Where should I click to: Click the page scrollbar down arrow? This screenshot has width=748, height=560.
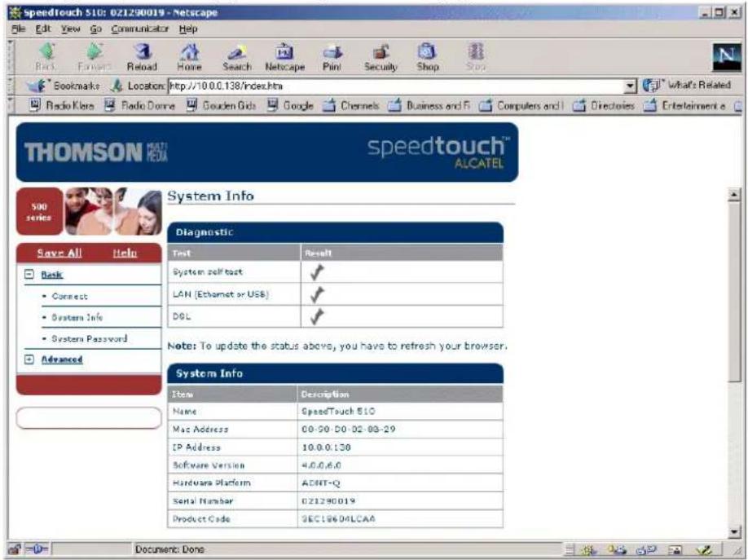pos(734,531)
